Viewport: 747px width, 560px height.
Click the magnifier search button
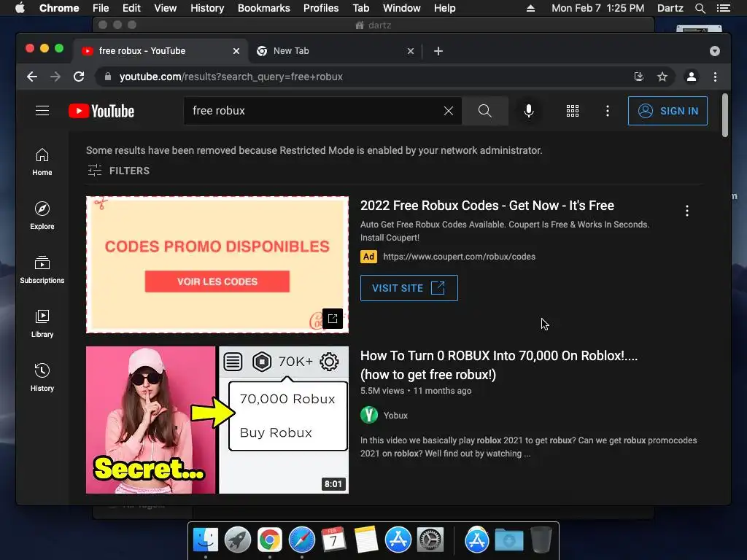pyautogui.click(x=484, y=111)
